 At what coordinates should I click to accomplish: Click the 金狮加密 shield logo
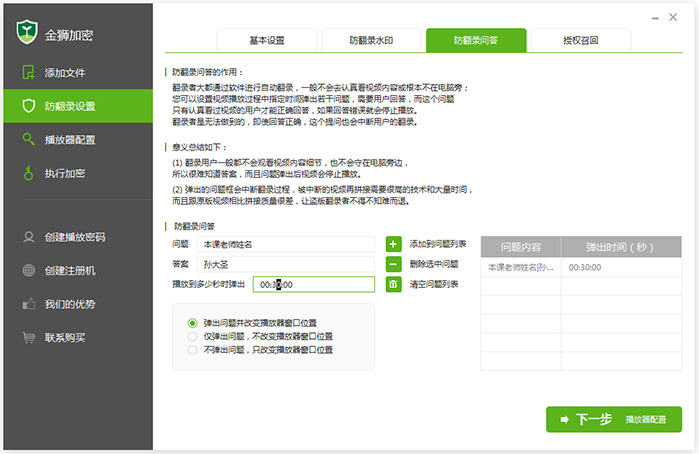[27, 32]
